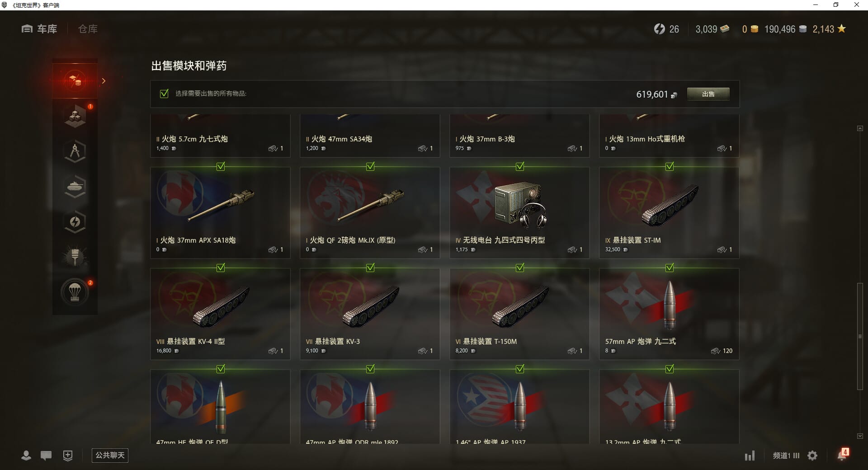The width and height of the screenshot is (868, 470).
Task: Switch to the 仓库 depot tab
Action: 88,29
